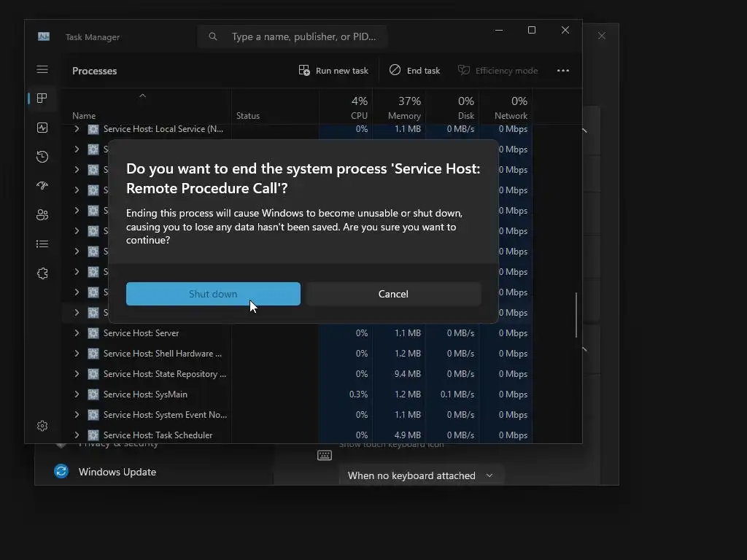Viewport: 747px width, 560px height.
Task: Cancel the end process dialog
Action: [393, 294]
